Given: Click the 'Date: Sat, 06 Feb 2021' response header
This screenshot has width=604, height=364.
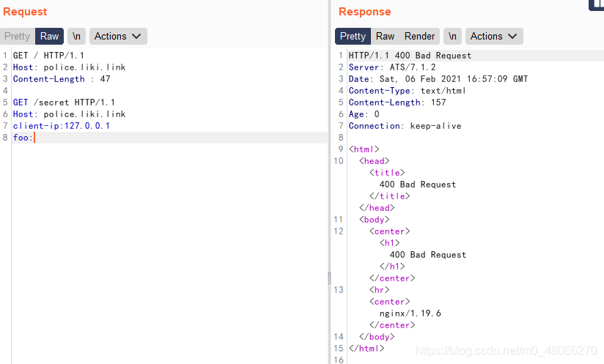Looking at the screenshot, I should (x=438, y=79).
